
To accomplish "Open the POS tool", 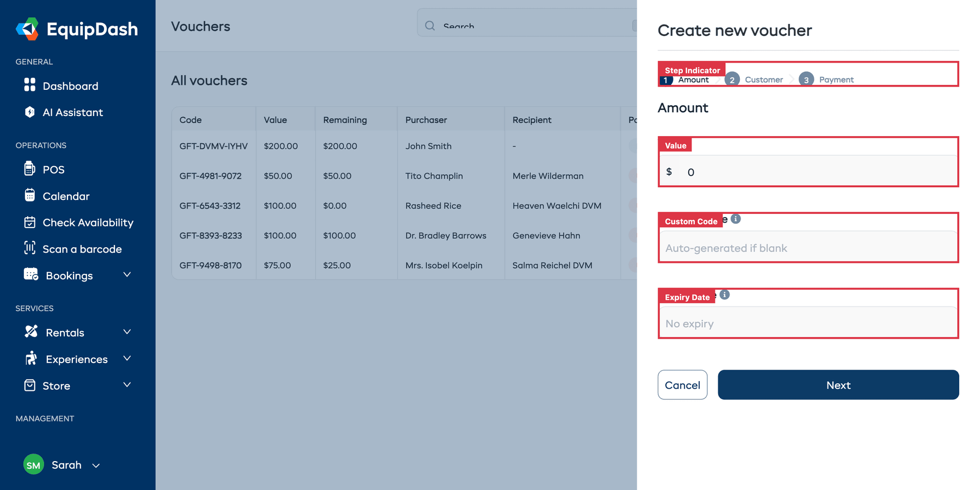I will point(54,169).
